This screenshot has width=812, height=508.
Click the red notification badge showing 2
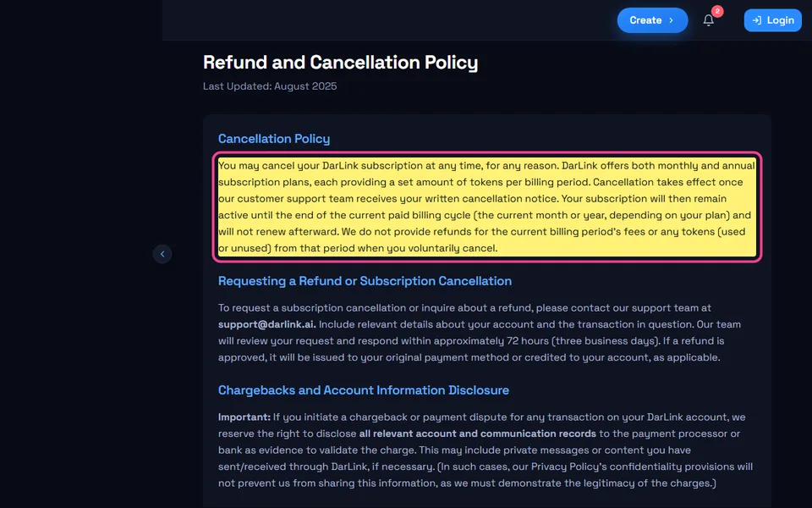pyautogui.click(x=717, y=11)
